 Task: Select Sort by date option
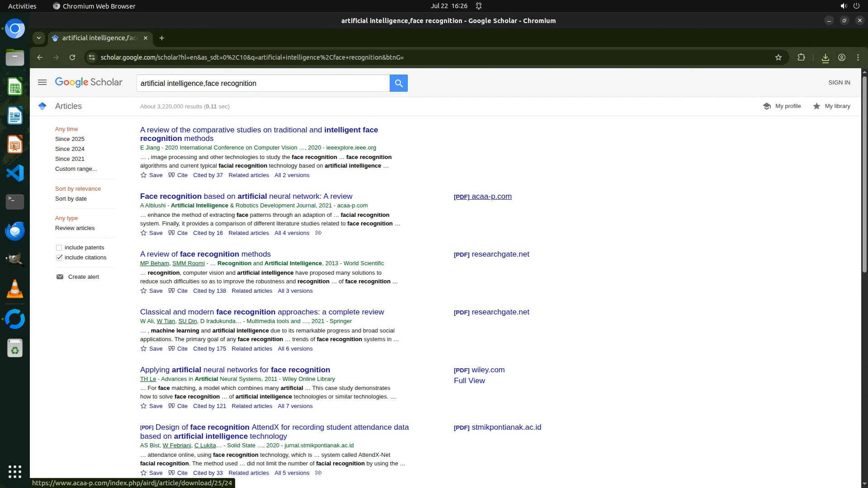pos(71,199)
